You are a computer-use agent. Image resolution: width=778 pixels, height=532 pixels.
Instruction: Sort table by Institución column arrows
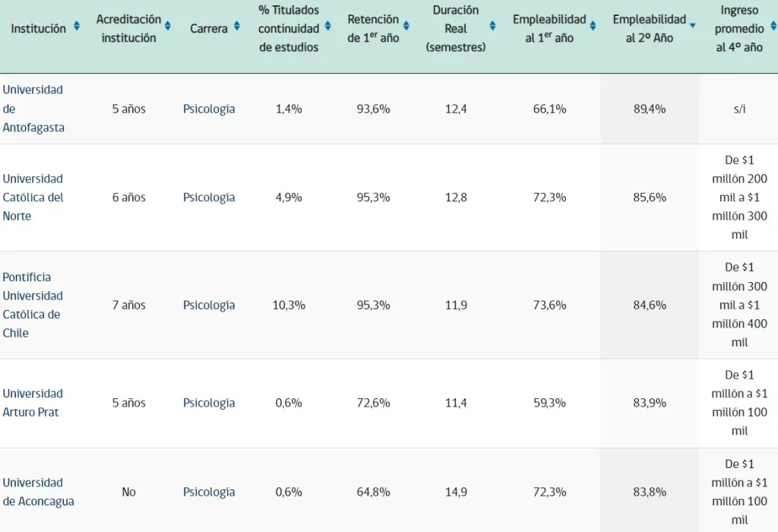click(x=76, y=27)
